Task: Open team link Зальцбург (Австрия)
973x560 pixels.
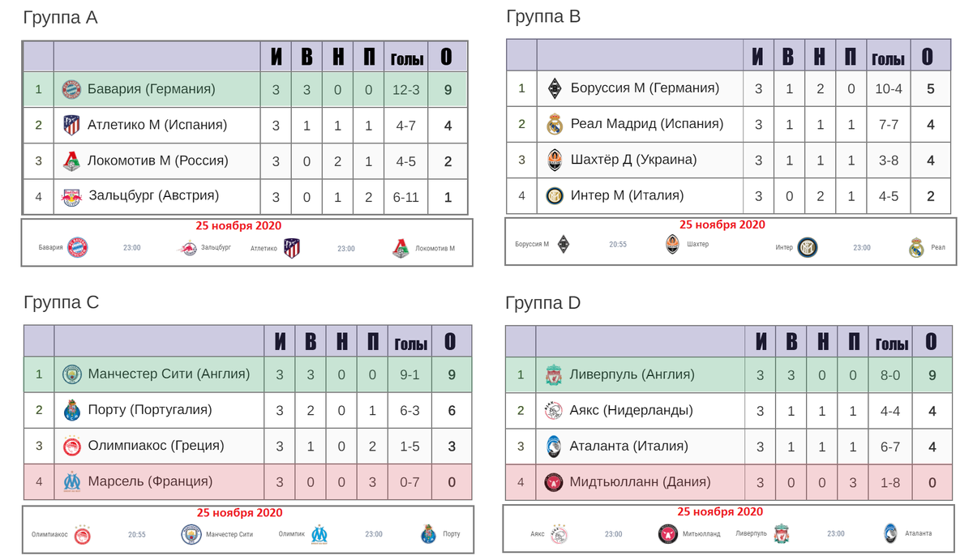Action: pos(153,195)
